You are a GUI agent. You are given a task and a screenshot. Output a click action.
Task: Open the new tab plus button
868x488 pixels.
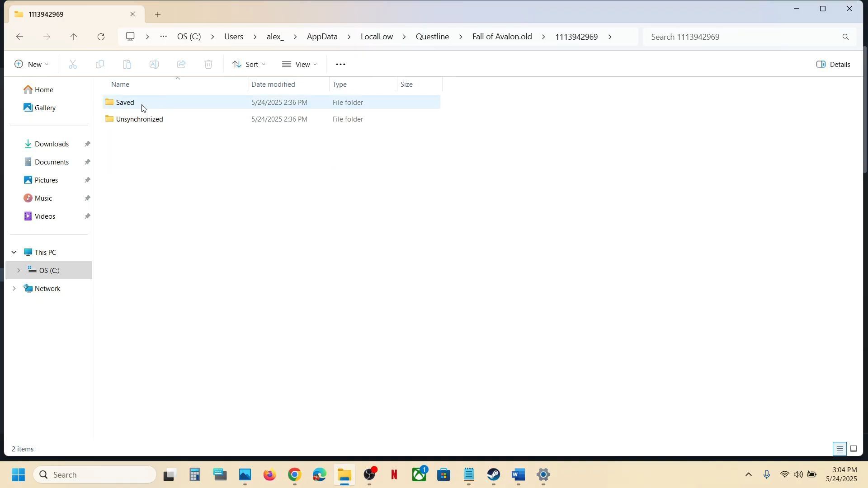[157, 14]
